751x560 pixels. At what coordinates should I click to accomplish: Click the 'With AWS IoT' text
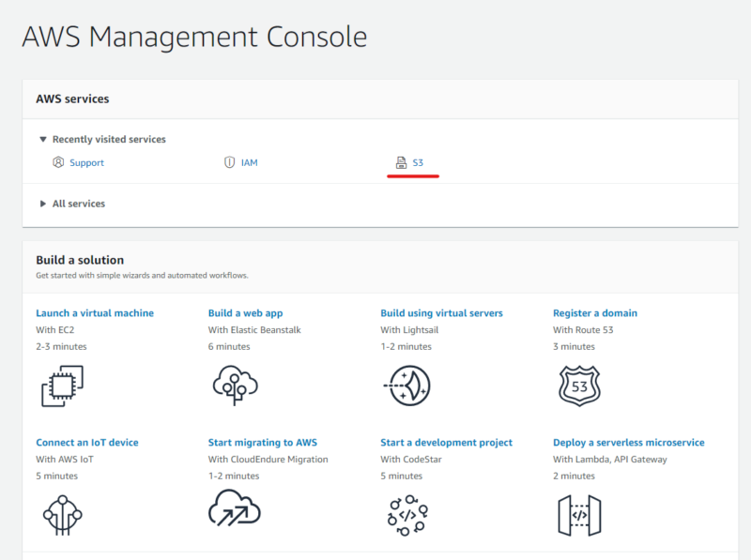[65, 459]
